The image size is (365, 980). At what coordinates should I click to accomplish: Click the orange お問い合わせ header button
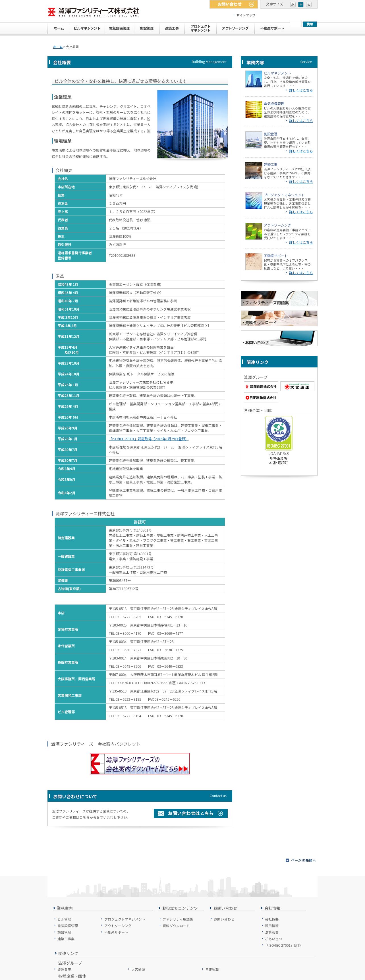coord(233,4)
